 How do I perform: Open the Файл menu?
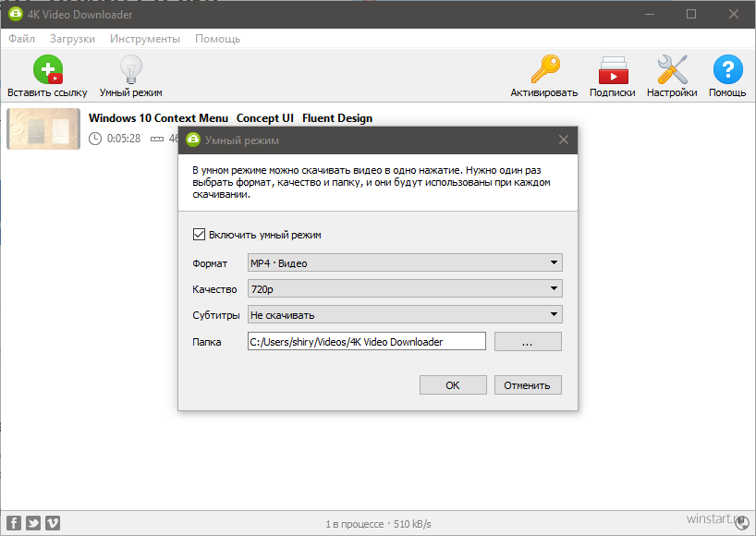click(21, 39)
